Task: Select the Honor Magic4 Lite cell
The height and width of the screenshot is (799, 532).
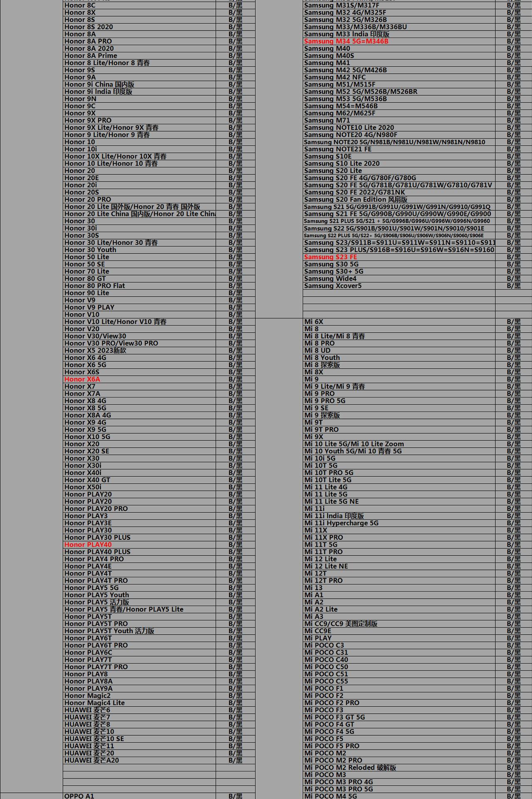Action: click(94, 702)
